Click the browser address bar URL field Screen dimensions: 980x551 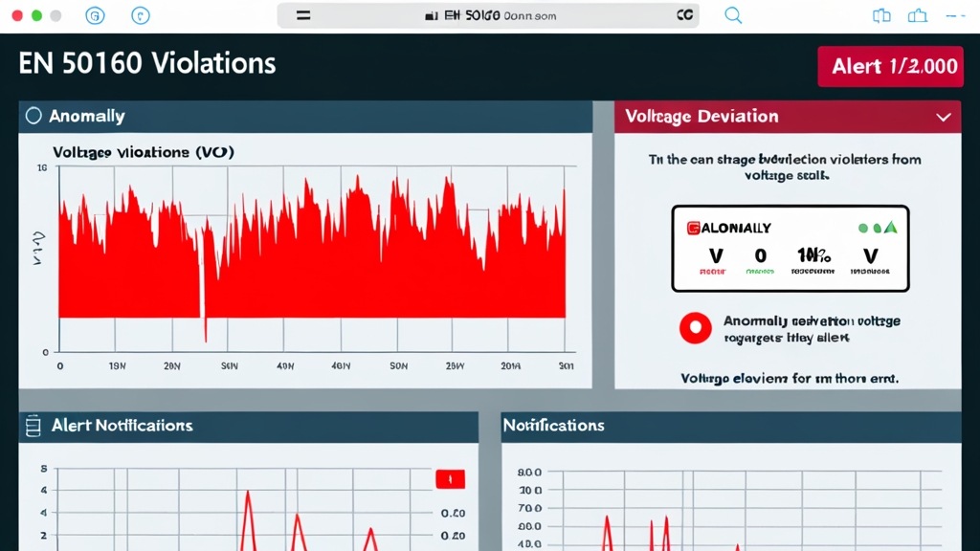coord(488,15)
